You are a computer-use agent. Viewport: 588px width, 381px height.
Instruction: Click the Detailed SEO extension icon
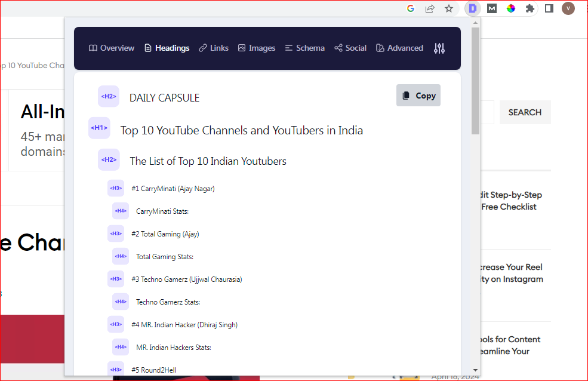pyautogui.click(x=473, y=8)
